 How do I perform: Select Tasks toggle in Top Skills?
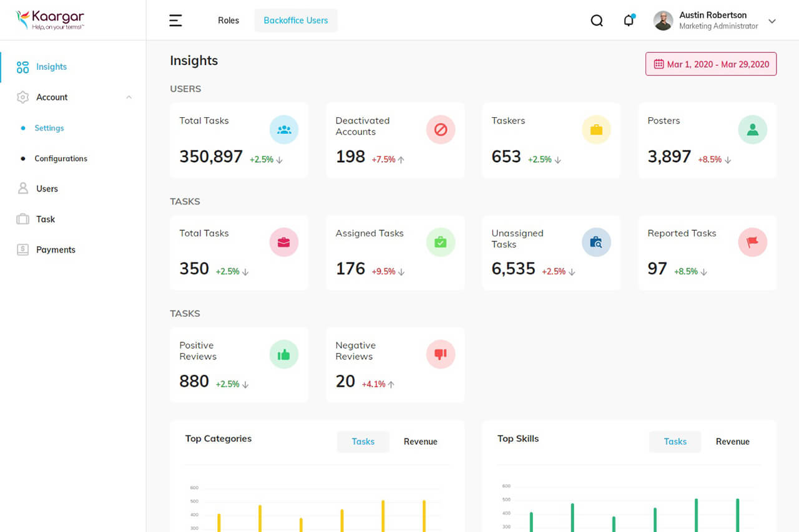pyautogui.click(x=675, y=442)
